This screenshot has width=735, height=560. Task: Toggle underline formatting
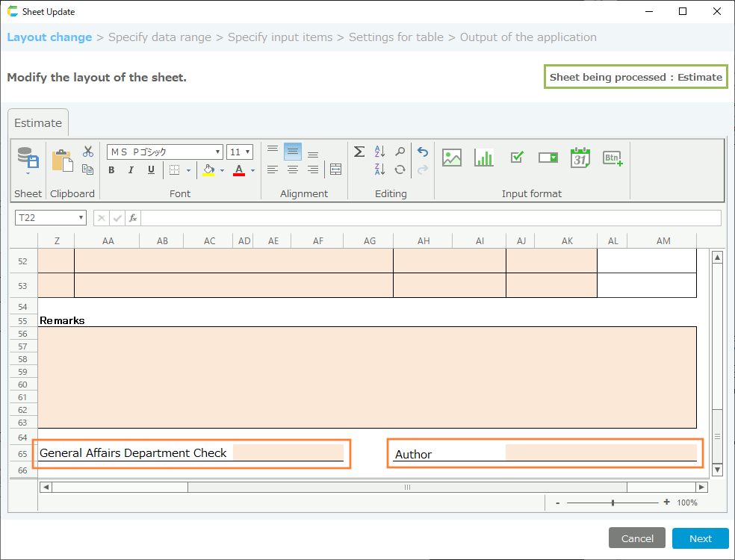click(x=151, y=170)
